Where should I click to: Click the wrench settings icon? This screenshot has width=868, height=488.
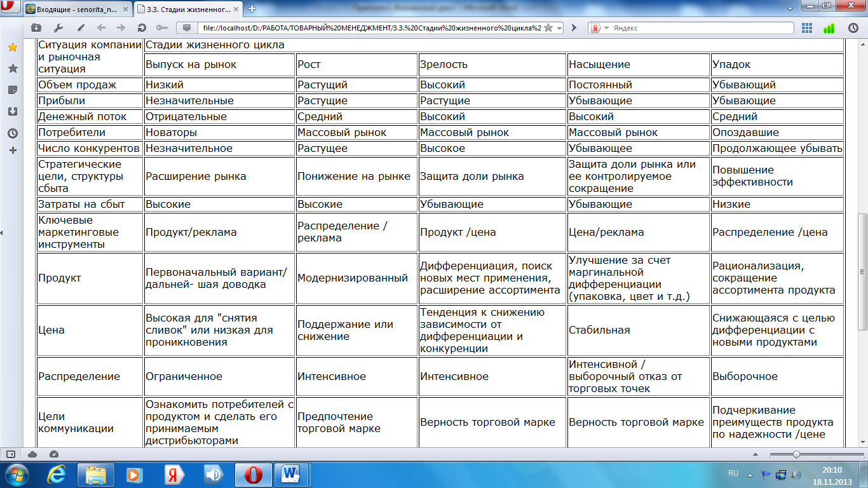tap(58, 28)
